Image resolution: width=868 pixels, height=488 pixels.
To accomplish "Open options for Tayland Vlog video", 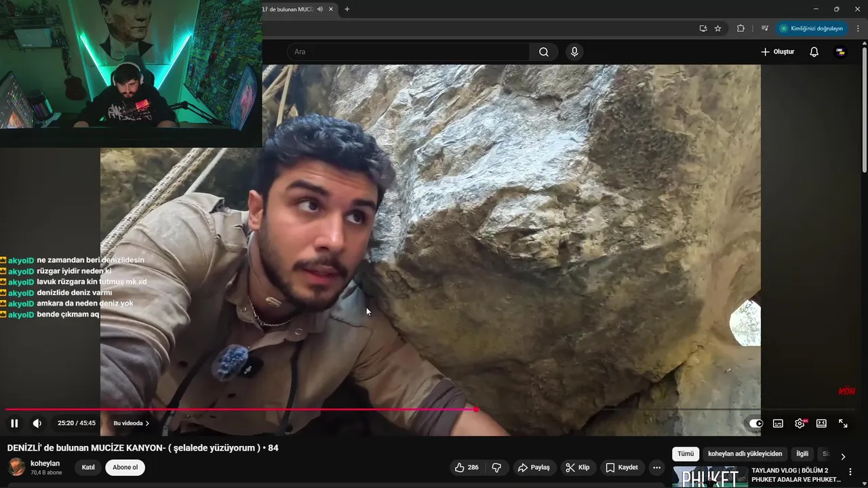I will 850,472.
